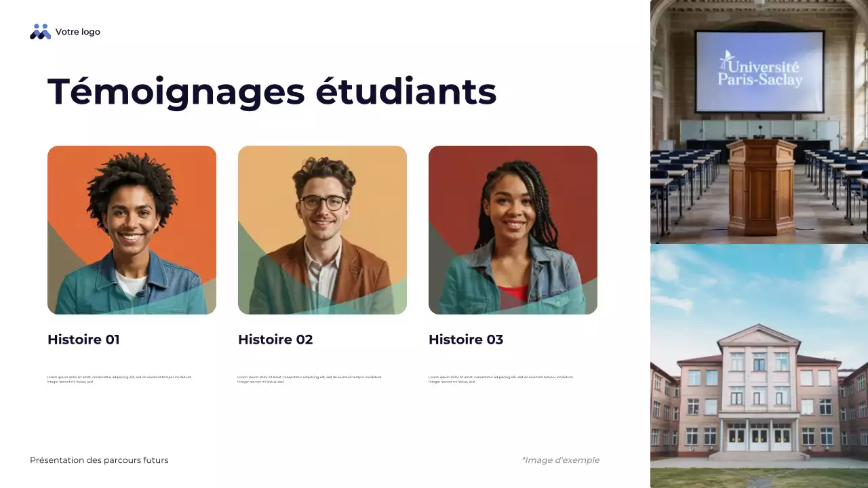Screen dimensions: 868x488
Task: Select the portrait of the man wearing glasses
Action: [322, 230]
